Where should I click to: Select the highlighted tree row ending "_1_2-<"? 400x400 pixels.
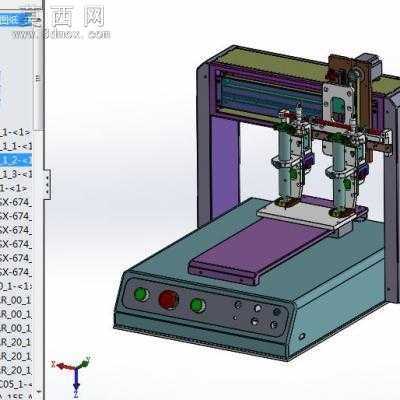point(16,160)
